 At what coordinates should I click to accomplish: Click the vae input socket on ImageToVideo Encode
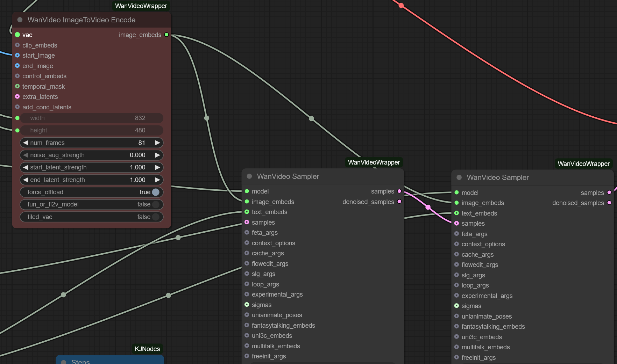click(17, 35)
